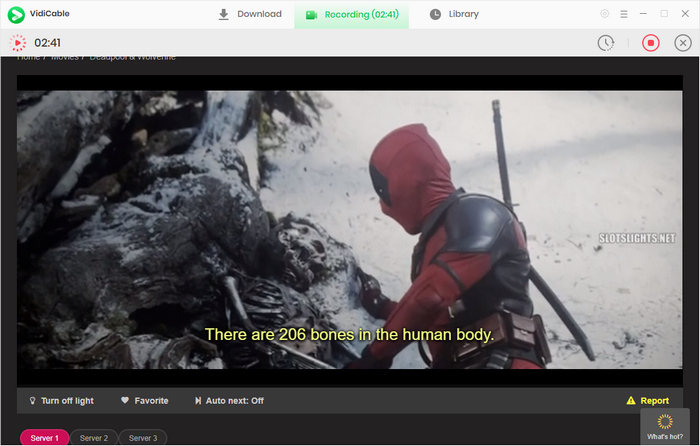Stop recording with the red stop button
The height and width of the screenshot is (446, 700).
(650, 43)
